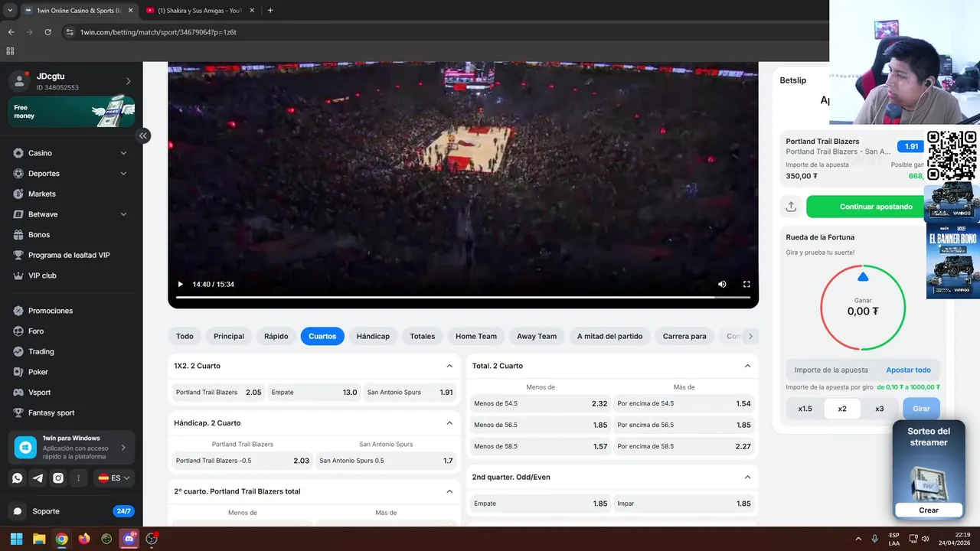980x551 pixels.
Task: Open Chrome apps grid shortcut
Action: tap(10, 51)
